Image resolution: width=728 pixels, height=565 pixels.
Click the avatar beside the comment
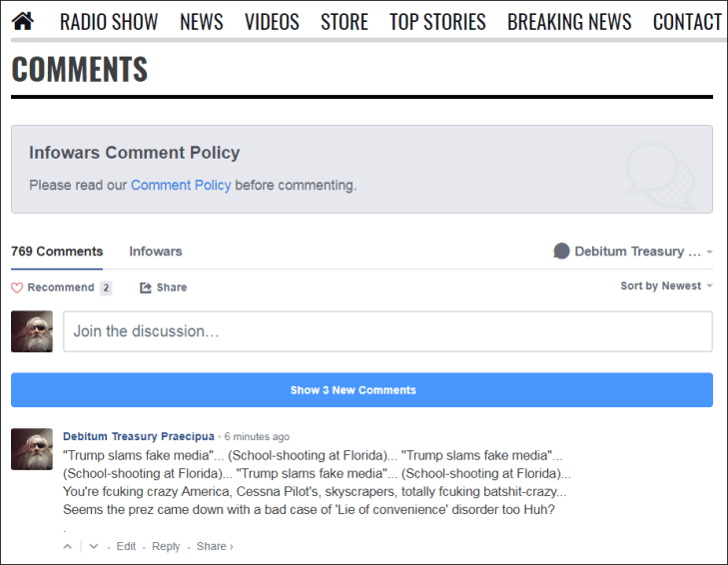pyautogui.click(x=32, y=449)
